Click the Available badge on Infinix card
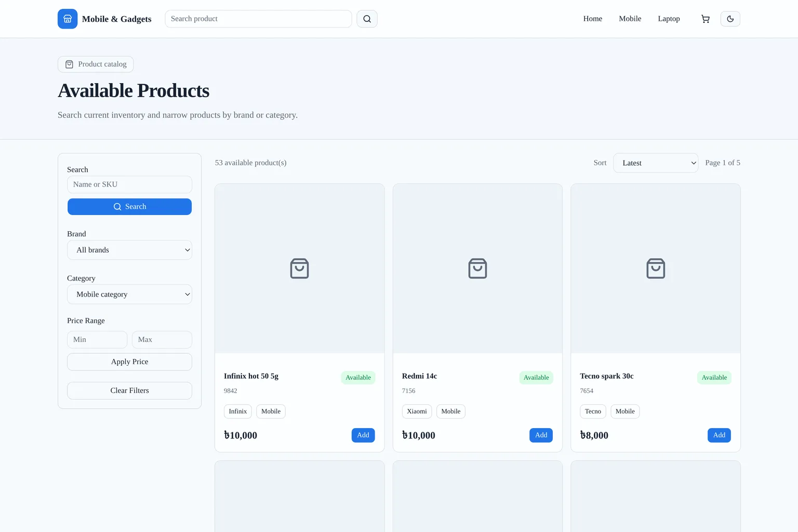Image resolution: width=798 pixels, height=532 pixels. click(x=358, y=378)
